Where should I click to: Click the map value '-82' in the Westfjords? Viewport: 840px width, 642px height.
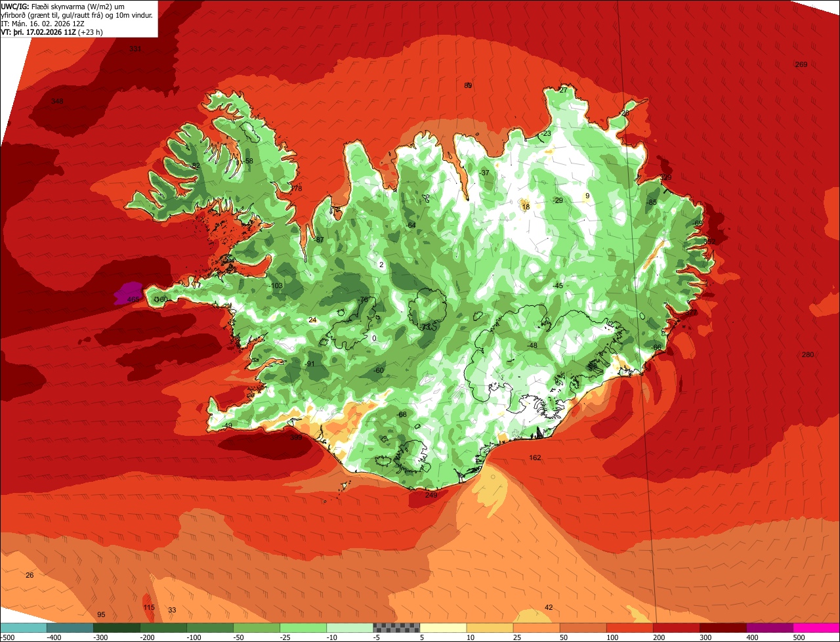(195, 166)
